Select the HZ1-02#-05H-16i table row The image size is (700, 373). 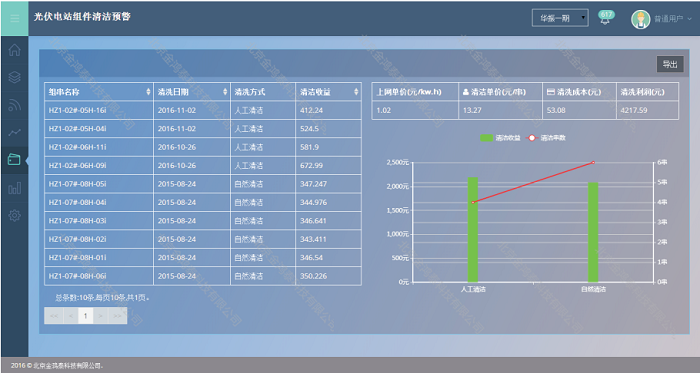pyautogui.click(x=203, y=110)
